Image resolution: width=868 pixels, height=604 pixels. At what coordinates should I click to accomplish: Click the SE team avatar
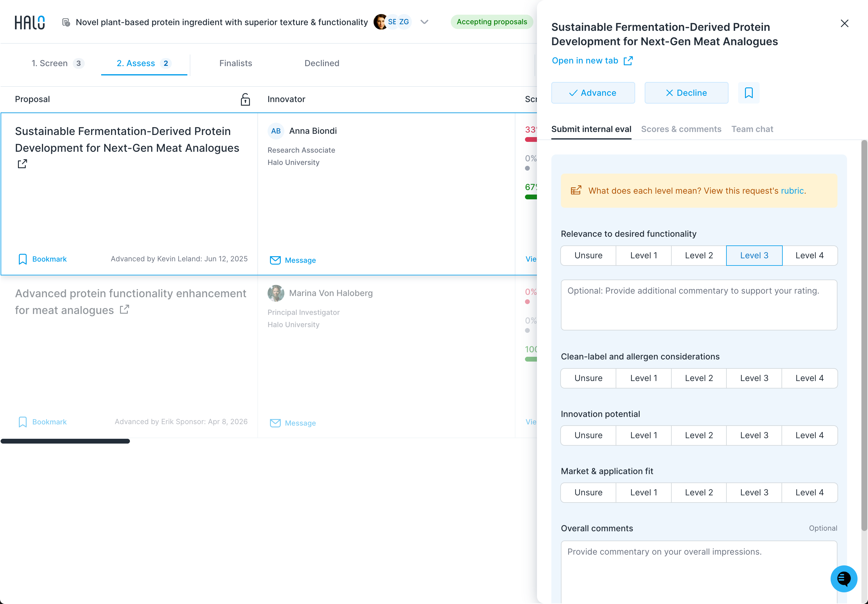(392, 22)
